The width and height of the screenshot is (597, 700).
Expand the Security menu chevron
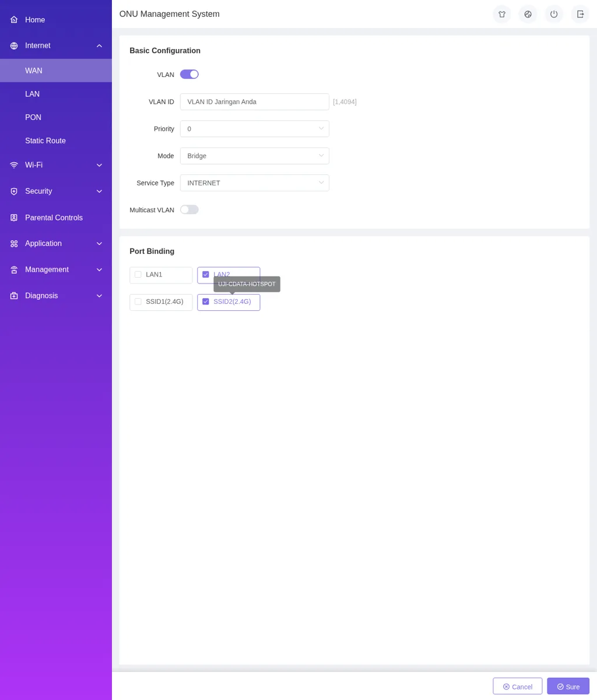coord(99,191)
